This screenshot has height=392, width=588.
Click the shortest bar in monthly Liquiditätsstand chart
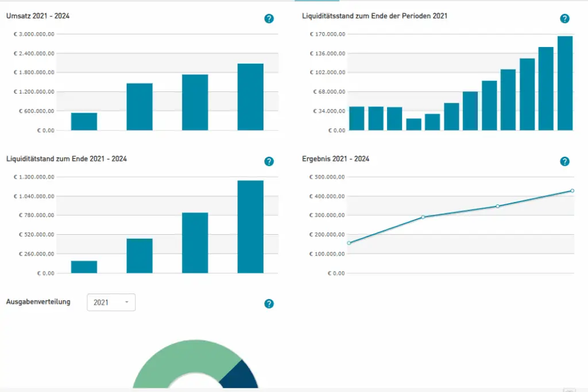[x=413, y=124]
